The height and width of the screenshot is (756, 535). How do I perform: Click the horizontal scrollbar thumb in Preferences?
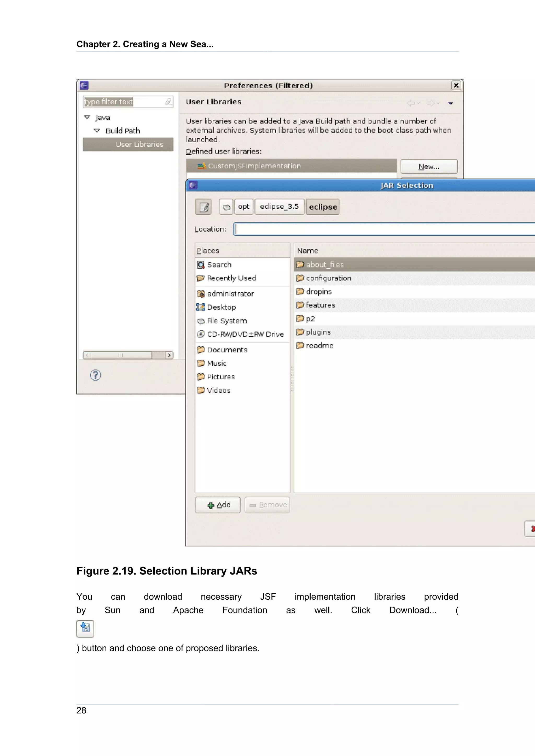click(x=121, y=355)
